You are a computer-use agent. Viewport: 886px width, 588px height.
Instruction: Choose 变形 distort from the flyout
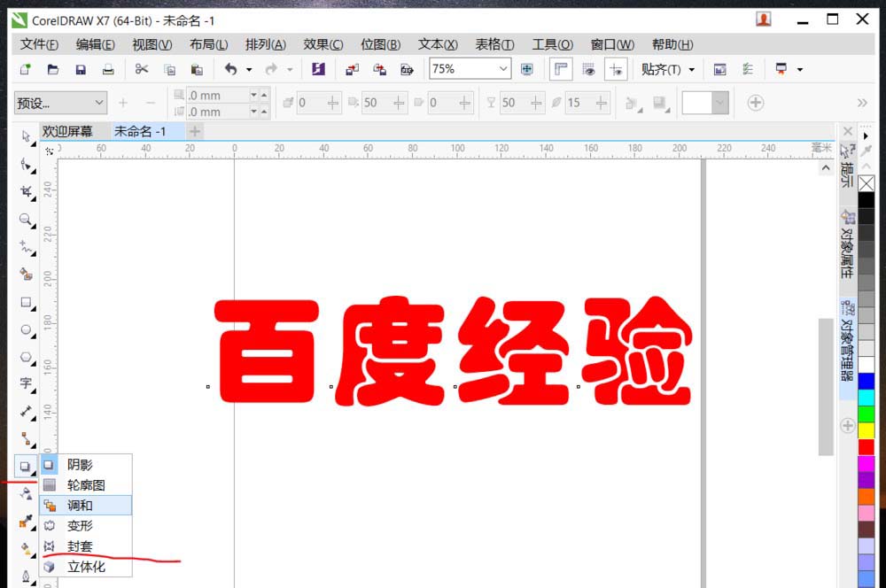(86, 526)
